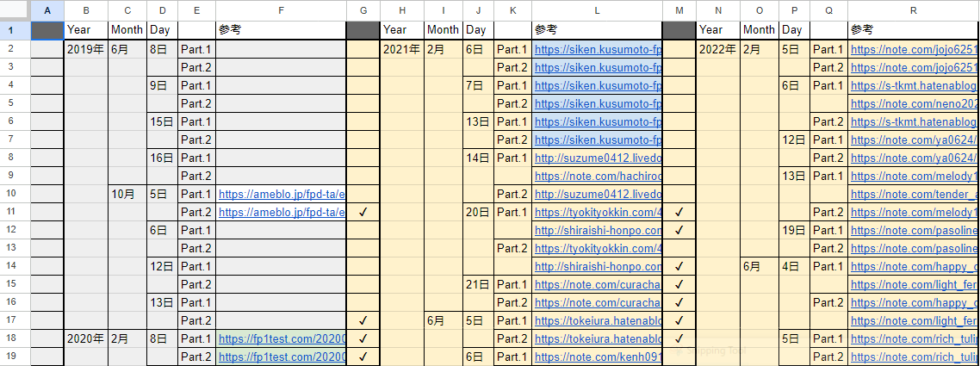Select the highlighted column A header
The width and height of the screenshot is (980, 366).
coord(47,10)
